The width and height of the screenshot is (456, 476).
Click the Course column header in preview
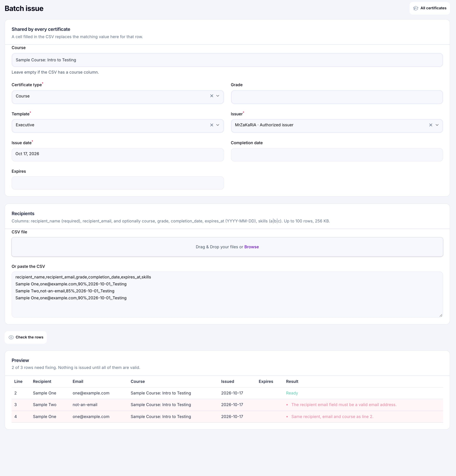coord(138,381)
